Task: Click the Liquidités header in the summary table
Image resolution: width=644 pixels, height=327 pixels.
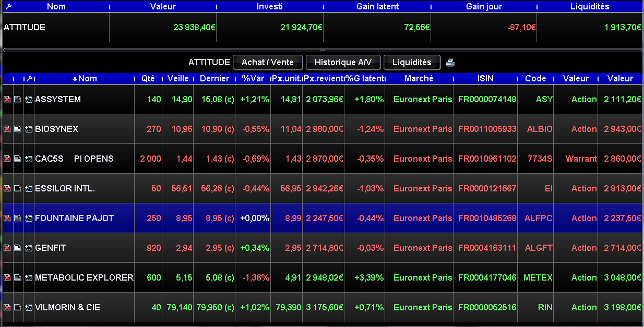Action: (590, 6)
